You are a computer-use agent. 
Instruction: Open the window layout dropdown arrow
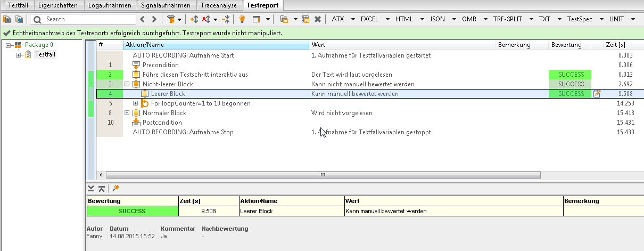coord(267,20)
